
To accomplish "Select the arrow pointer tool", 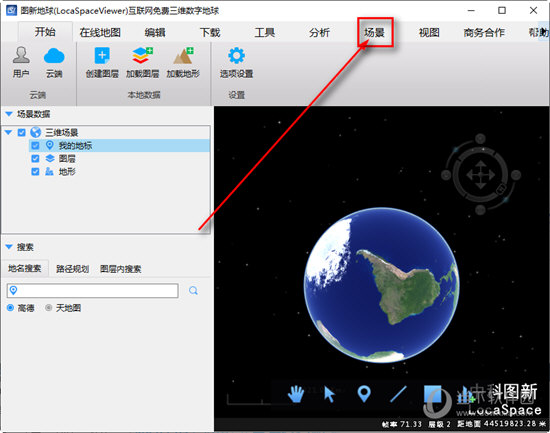I will (x=329, y=394).
